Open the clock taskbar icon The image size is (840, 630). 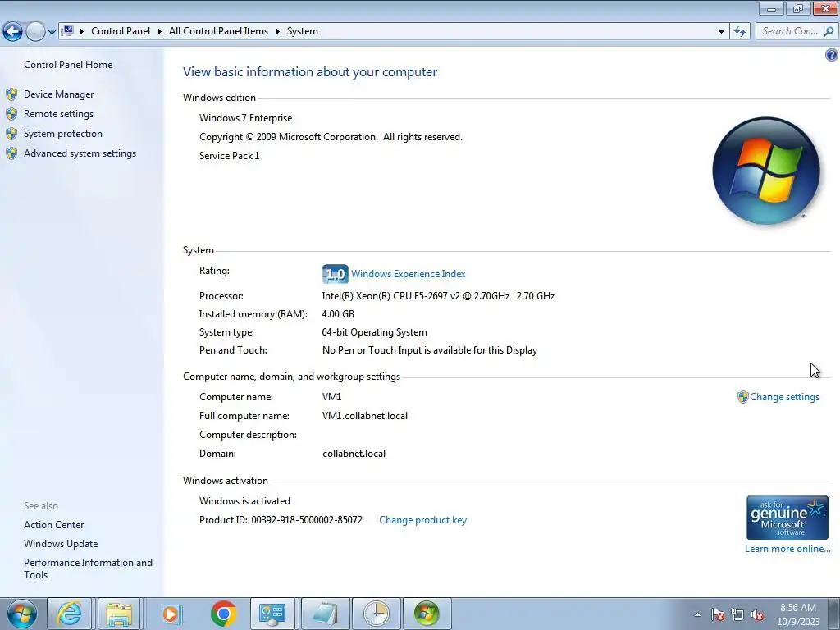(x=376, y=614)
